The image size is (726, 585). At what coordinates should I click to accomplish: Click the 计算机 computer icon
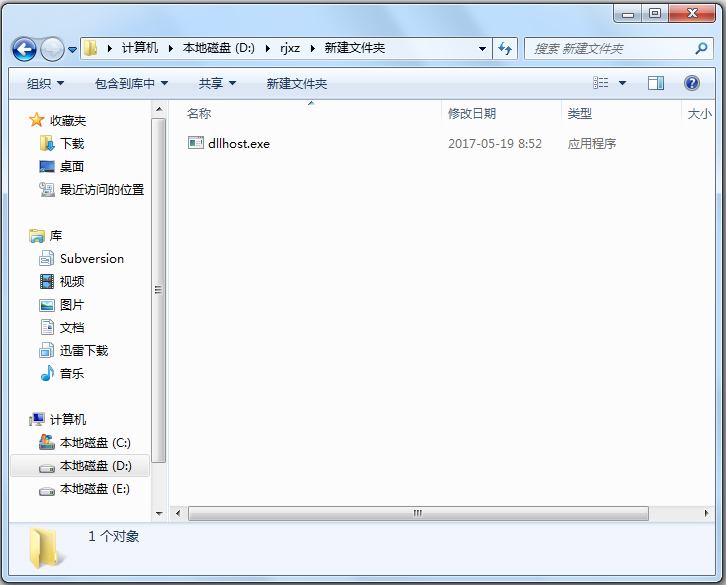[37, 420]
